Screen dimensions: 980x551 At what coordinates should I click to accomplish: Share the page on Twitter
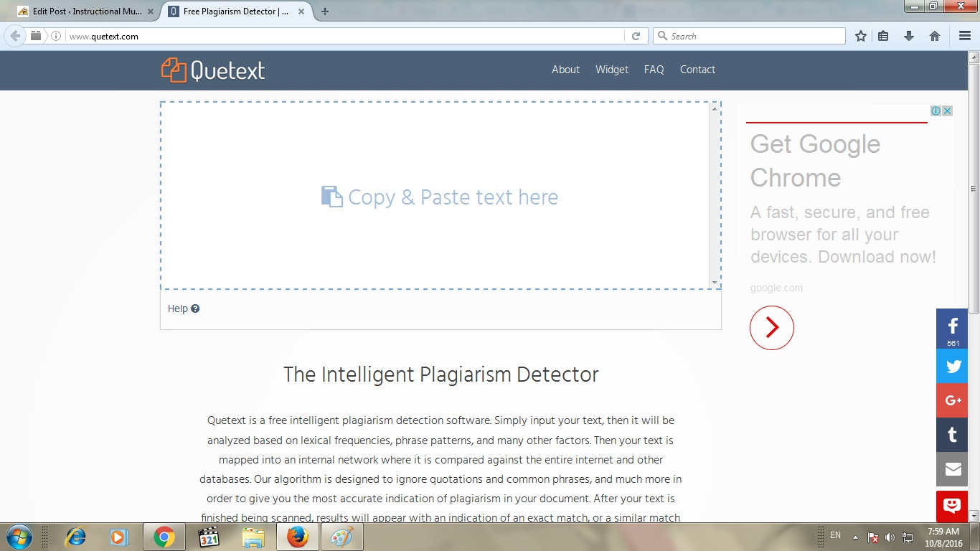pyautogui.click(x=953, y=366)
